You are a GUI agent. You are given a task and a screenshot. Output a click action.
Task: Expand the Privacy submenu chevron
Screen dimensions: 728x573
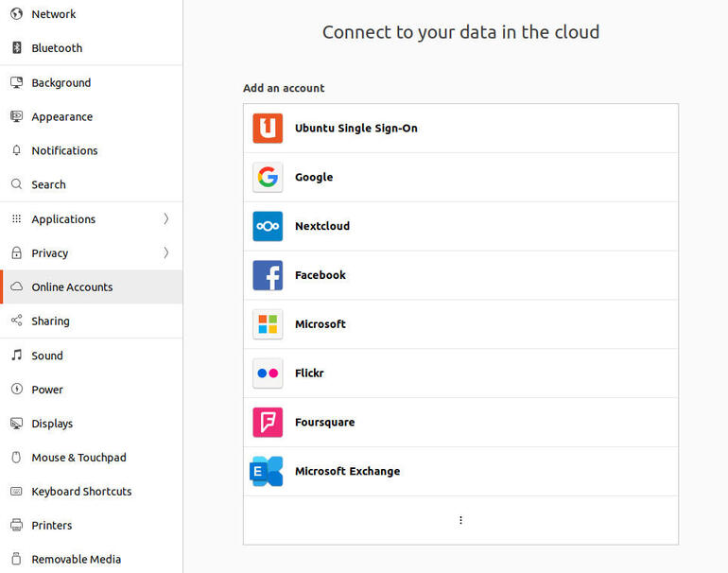pyautogui.click(x=166, y=252)
